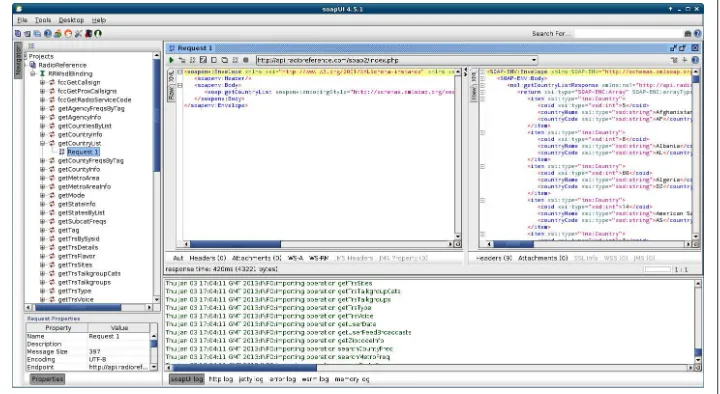
Task: Expand the fccGetCallsign operation
Action: (42, 83)
